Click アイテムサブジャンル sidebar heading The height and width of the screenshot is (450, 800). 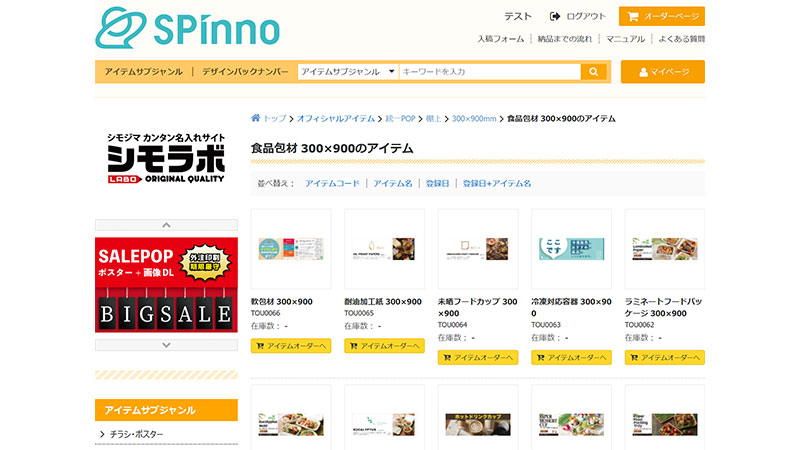point(166,410)
